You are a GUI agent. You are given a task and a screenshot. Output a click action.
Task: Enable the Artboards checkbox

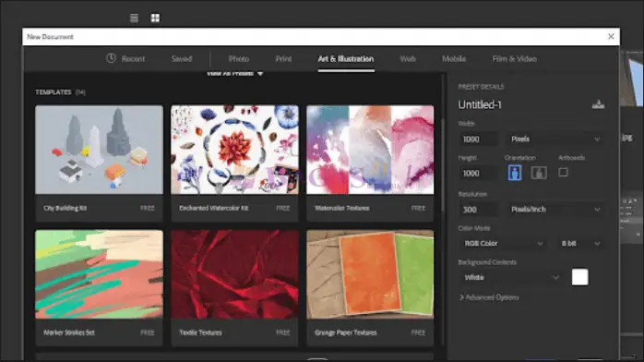[x=563, y=172]
